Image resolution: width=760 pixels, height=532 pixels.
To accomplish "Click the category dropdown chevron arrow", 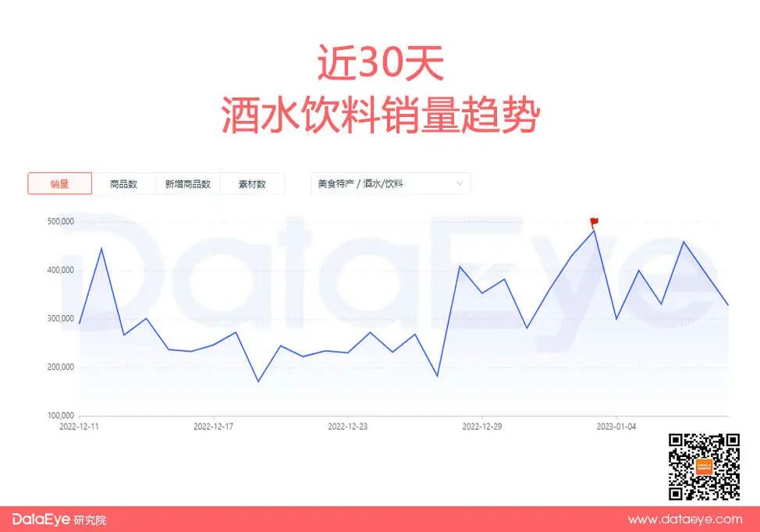I will (460, 184).
